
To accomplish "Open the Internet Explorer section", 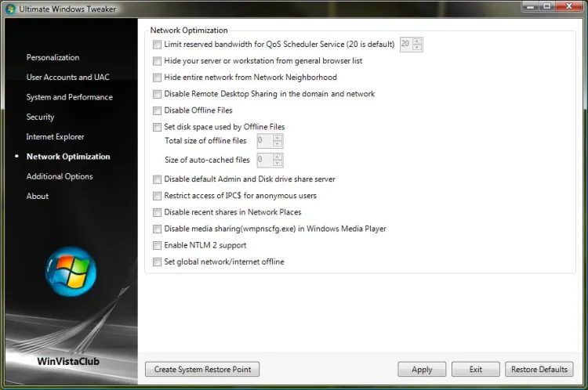I will (x=55, y=137).
